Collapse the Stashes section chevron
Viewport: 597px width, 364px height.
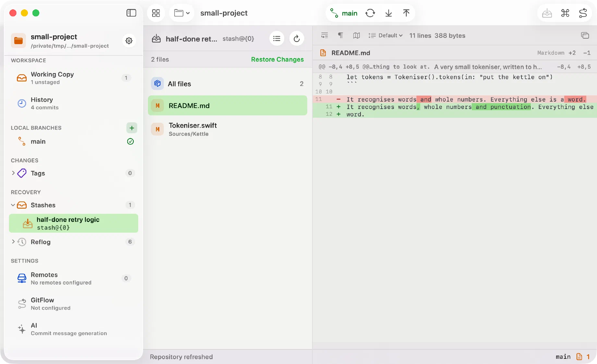[x=13, y=205]
